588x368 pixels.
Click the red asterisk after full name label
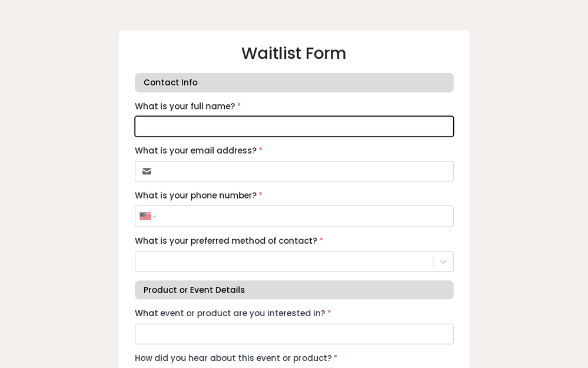tap(239, 105)
